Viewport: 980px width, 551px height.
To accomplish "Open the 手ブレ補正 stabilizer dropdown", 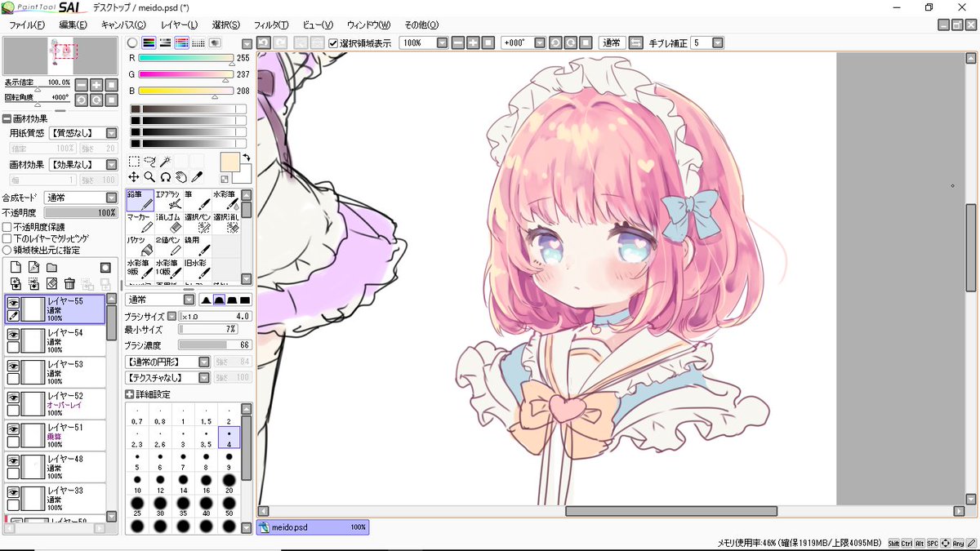I will pos(718,42).
